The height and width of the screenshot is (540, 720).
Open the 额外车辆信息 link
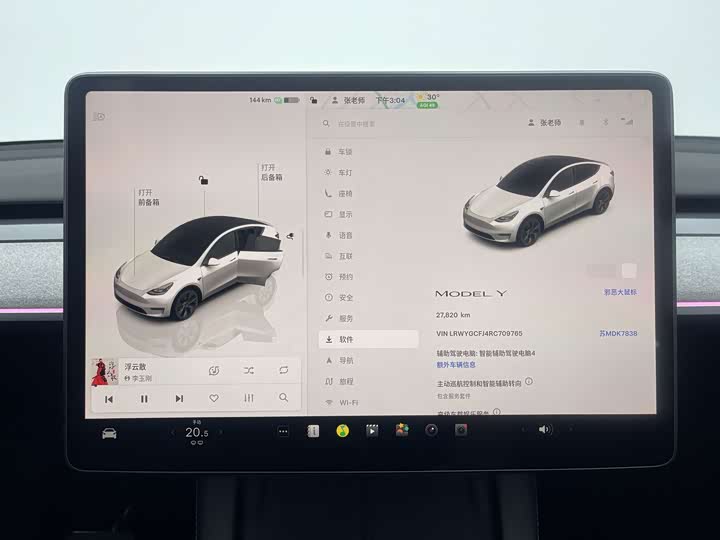(x=456, y=365)
